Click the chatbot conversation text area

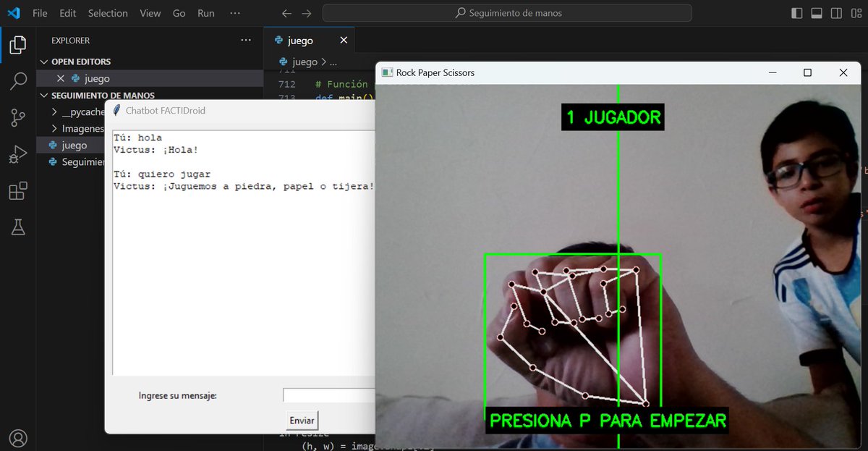point(244,252)
